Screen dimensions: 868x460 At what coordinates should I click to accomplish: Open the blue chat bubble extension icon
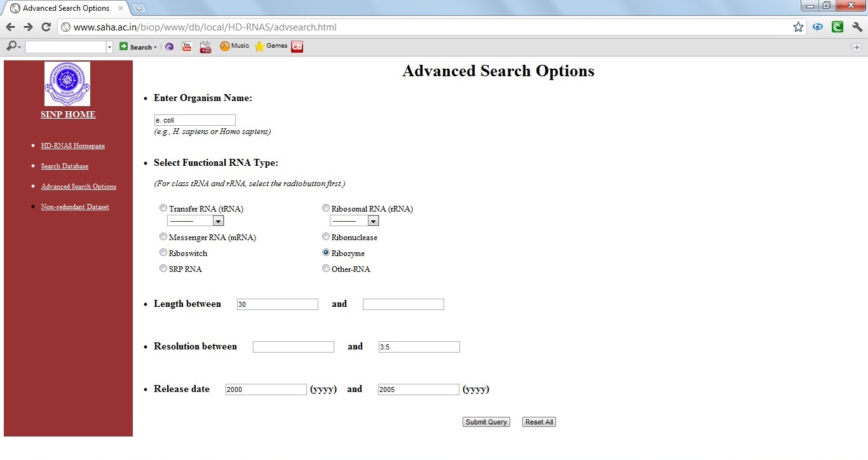818,27
